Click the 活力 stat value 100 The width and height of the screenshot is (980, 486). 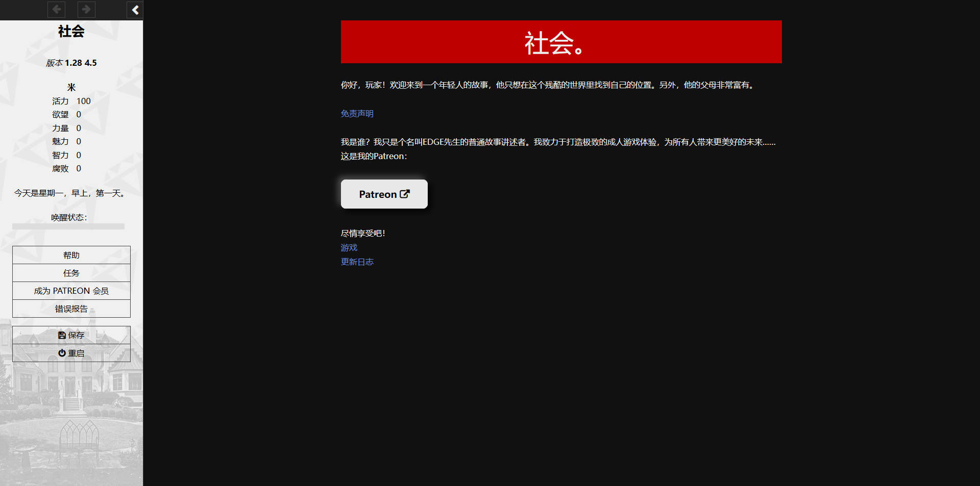tap(83, 101)
